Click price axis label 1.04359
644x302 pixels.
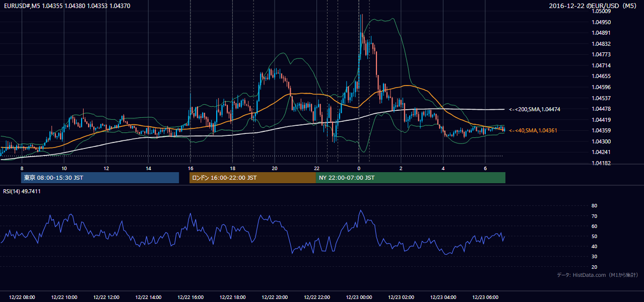[x=601, y=131]
